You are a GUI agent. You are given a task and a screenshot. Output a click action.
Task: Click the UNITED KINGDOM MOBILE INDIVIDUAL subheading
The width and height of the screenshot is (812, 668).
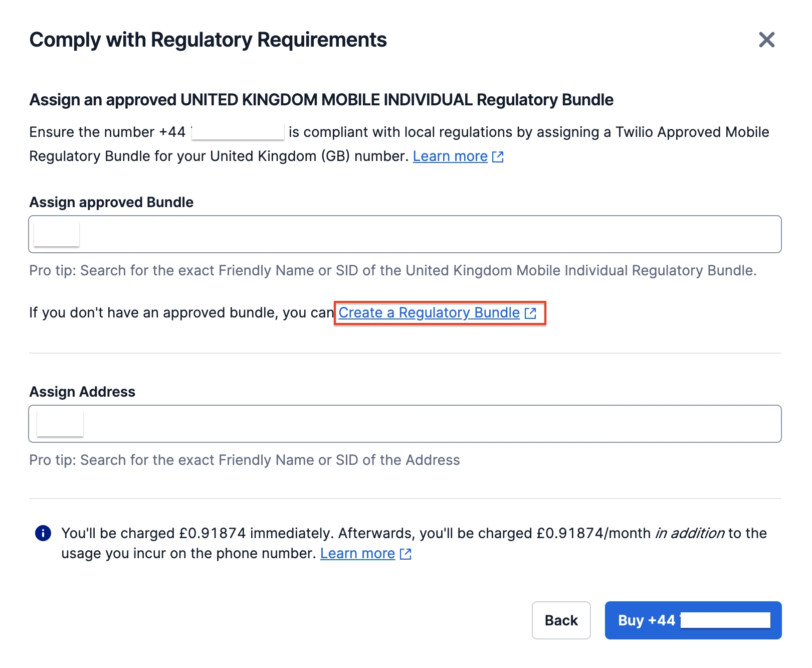(x=321, y=100)
